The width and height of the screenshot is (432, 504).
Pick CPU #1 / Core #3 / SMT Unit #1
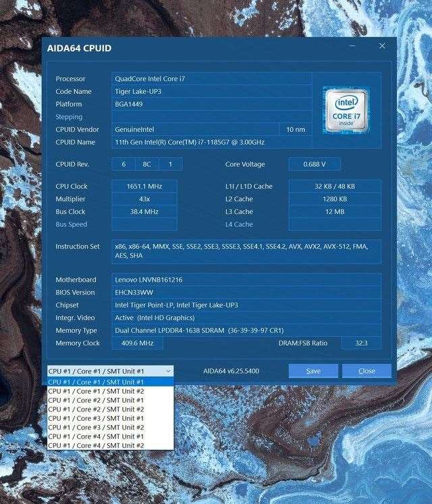point(111,418)
